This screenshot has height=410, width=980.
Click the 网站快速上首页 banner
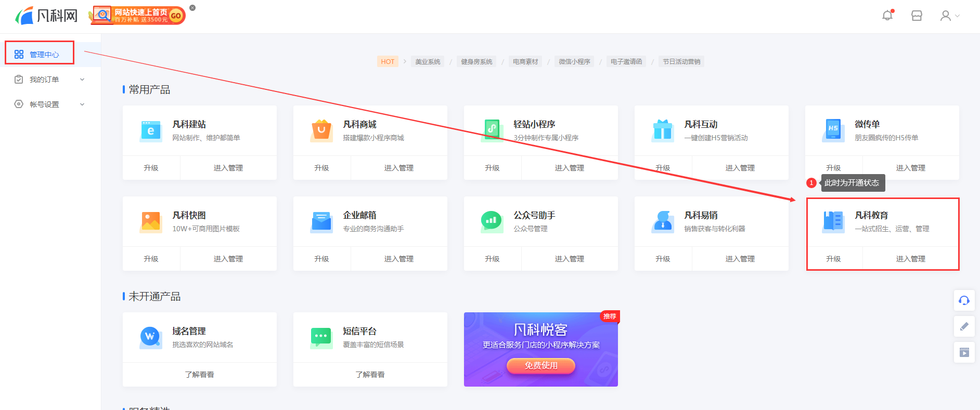point(137,16)
